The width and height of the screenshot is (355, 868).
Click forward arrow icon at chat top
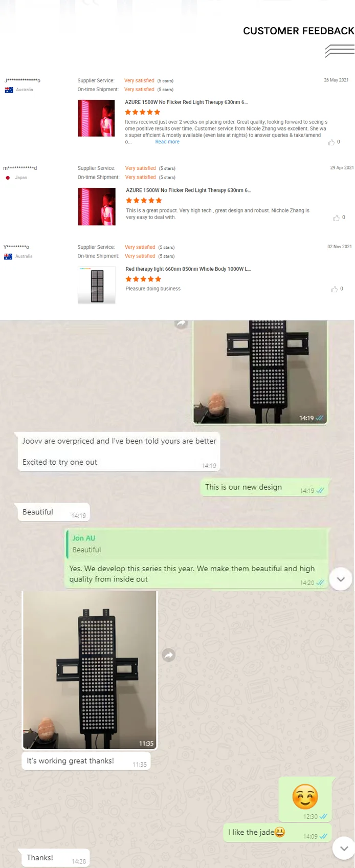click(181, 323)
